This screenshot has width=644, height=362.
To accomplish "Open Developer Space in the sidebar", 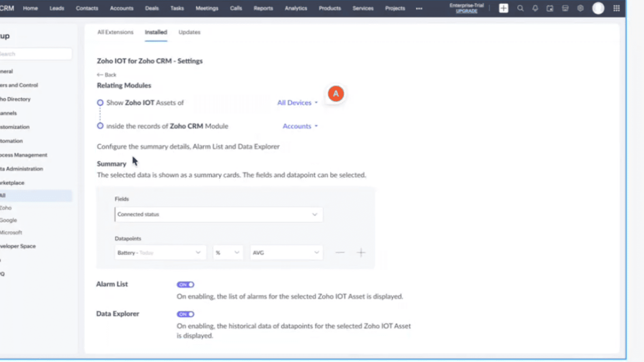I will click(x=18, y=246).
